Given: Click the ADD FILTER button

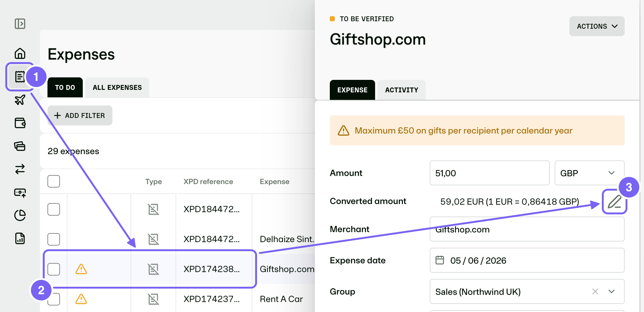Looking at the screenshot, I should pyautogui.click(x=80, y=115).
